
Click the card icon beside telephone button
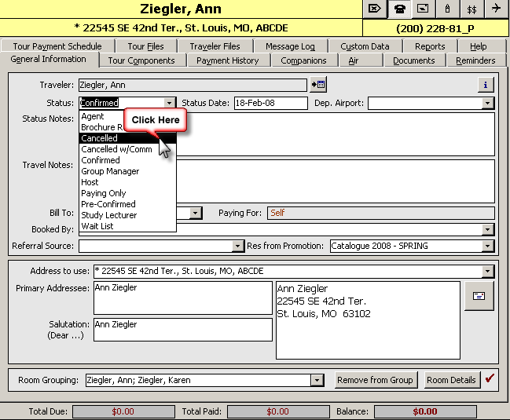[423, 9]
